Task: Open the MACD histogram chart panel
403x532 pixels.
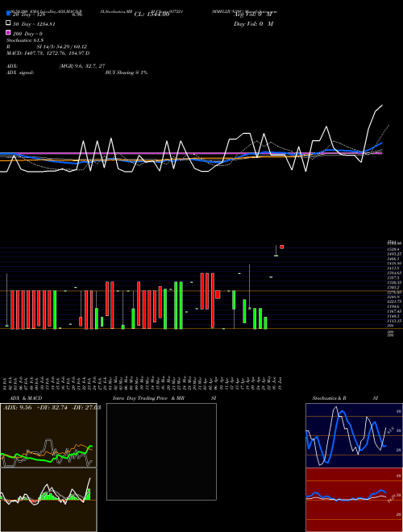Action: click(x=48, y=500)
